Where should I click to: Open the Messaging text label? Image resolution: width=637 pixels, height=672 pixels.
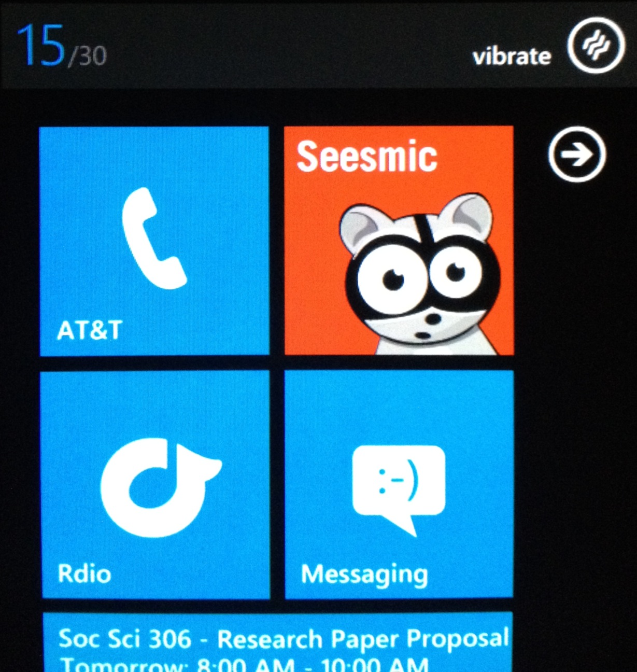[364, 575]
